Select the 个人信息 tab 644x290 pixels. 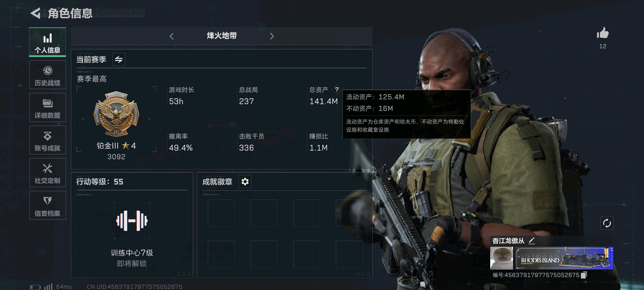point(47,42)
